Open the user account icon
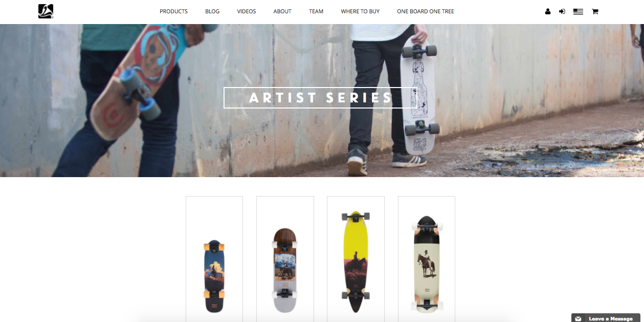This screenshot has width=644, height=322. pyautogui.click(x=548, y=11)
